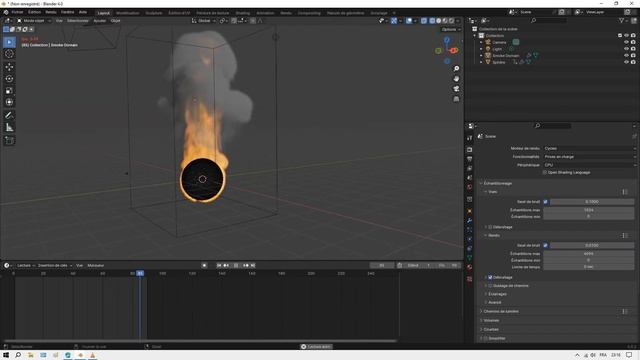
Task: Toggle viewport noise threshold checkbox
Action: (x=545, y=202)
